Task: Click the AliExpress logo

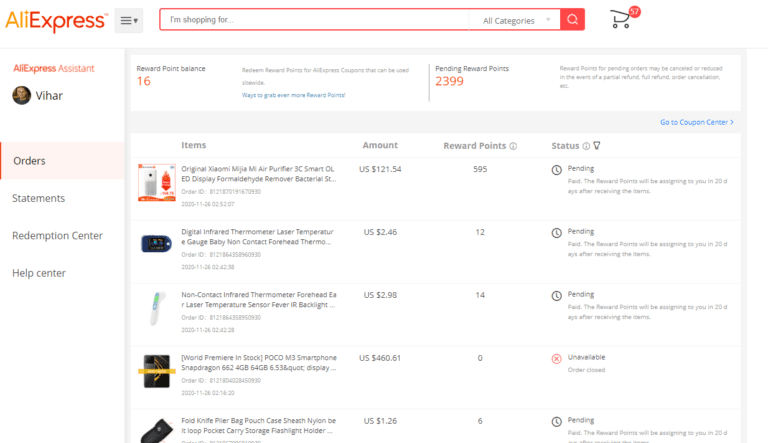Action: 56,21
